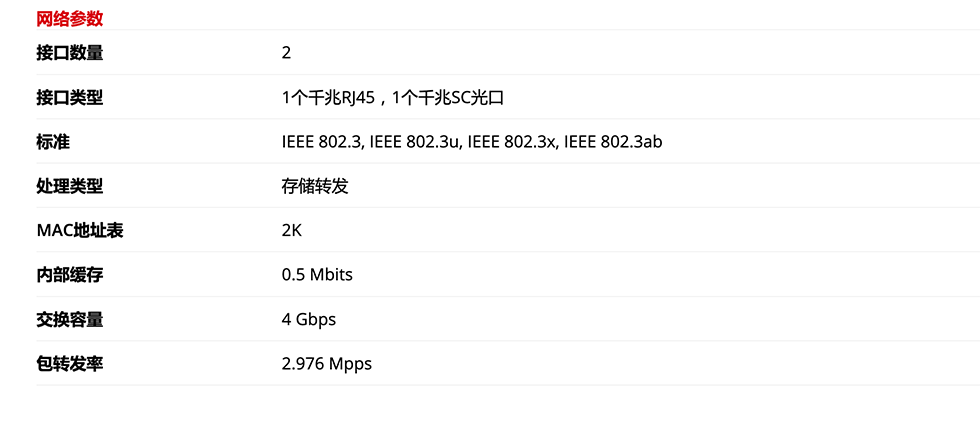
Task: Select the 标准 row label
Action: pyautogui.click(x=53, y=142)
